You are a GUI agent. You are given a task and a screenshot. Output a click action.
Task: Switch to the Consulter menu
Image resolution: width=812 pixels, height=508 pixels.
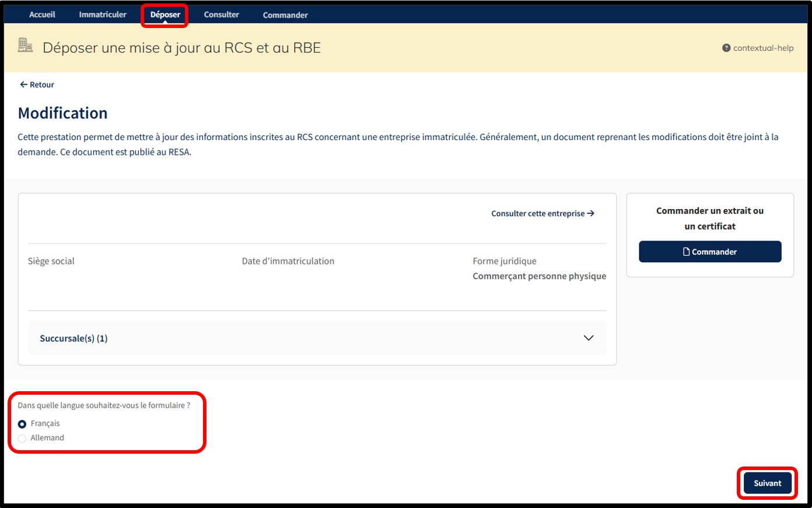(221, 15)
